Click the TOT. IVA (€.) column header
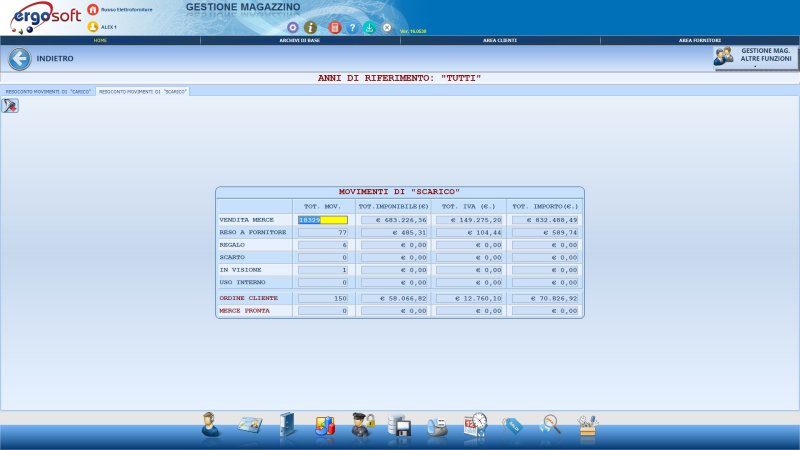800x450 pixels. coord(468,207)
